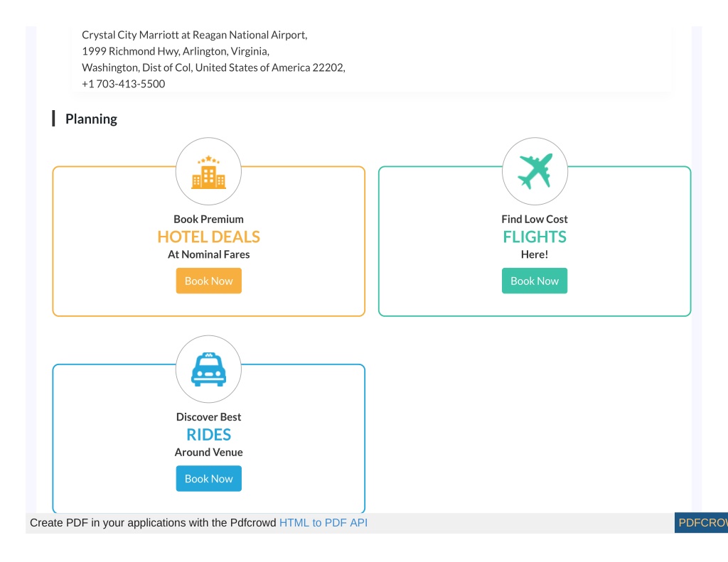The height and width of the screenshot is (562, 728).
Task: Click the Book Premium label
Action: point(208,219)
